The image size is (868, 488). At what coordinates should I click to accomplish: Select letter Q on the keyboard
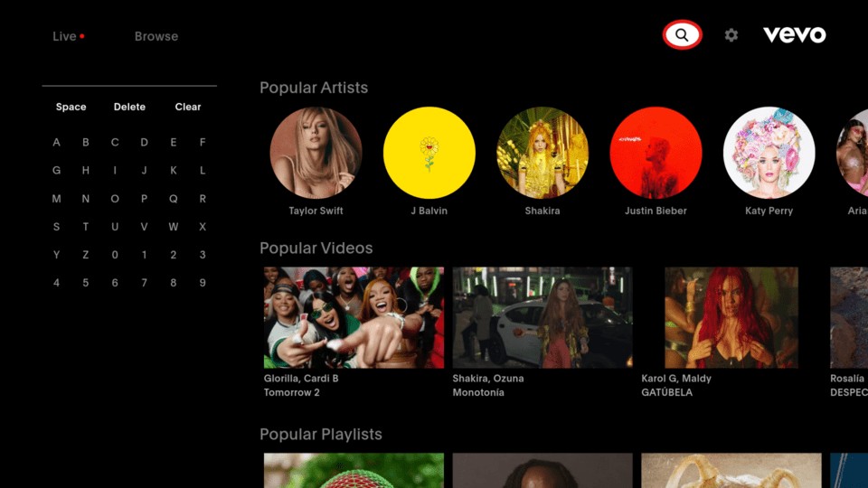[174, 199]
